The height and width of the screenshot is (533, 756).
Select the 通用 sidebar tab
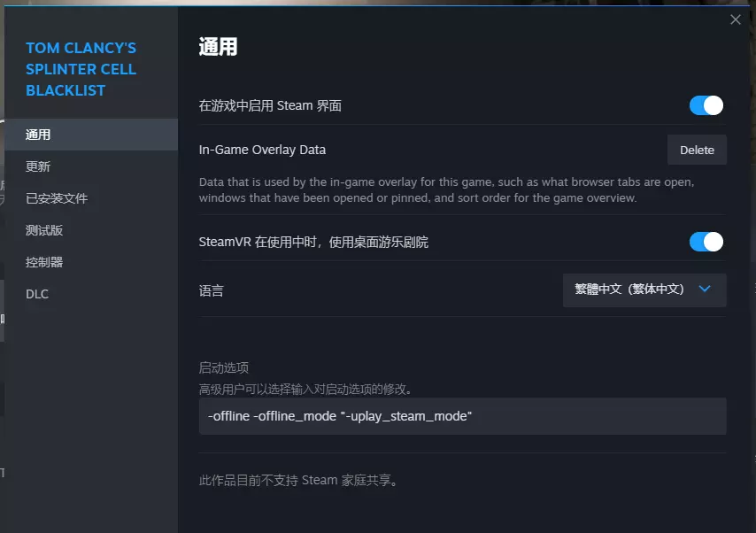91,135
